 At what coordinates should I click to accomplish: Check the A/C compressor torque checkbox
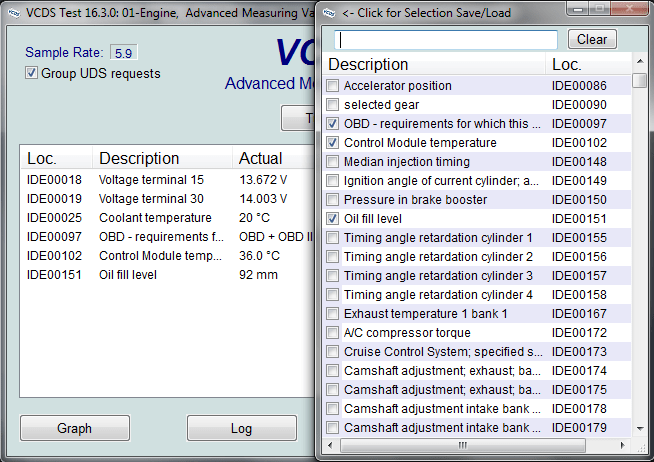(x=332, y=332)
